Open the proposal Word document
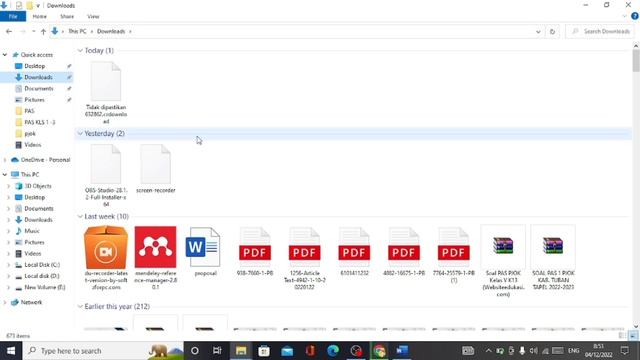The width and height of the screenshot is (640, 360). [205, 252]
